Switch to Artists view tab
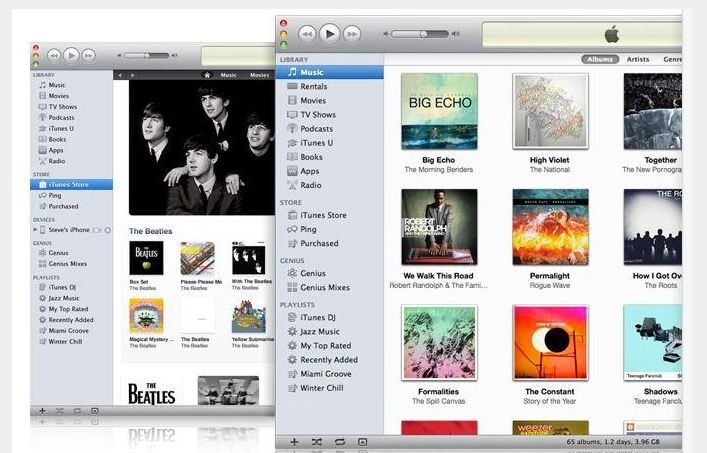Screen dimensions: 707x453 [x=638, y=59]
